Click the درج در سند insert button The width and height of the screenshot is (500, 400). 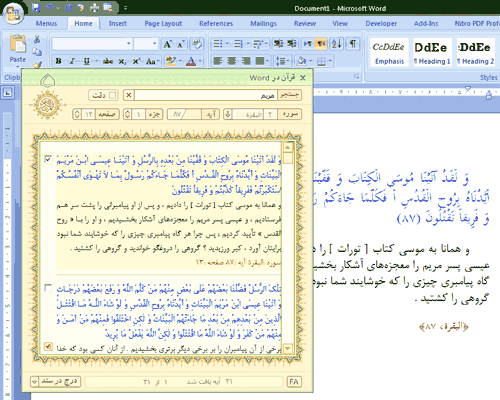point(59,382)
